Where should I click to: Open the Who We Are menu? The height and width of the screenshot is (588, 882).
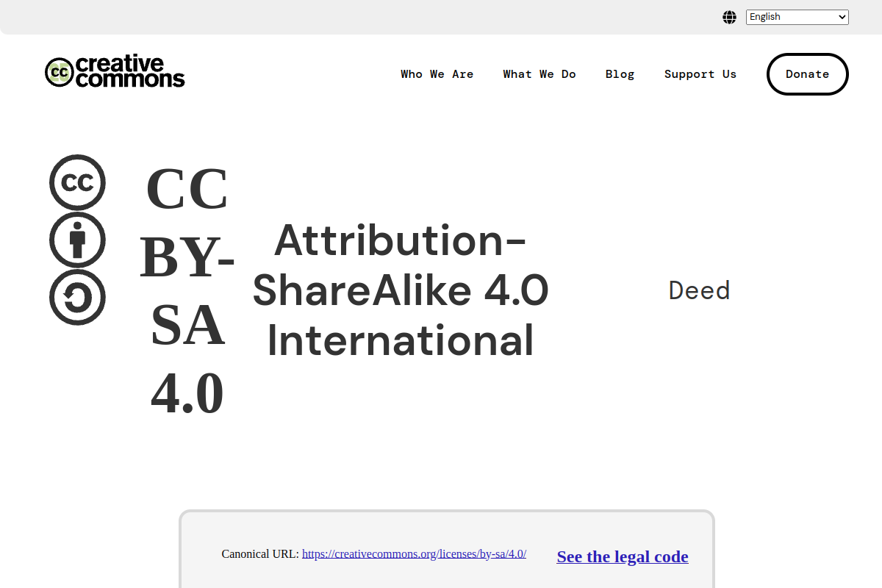point(437,74)
